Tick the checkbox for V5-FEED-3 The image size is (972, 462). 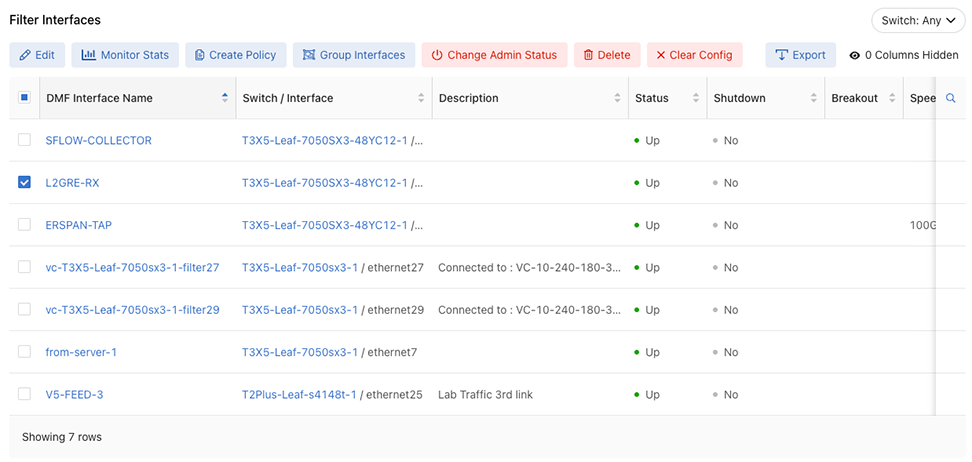24,394
